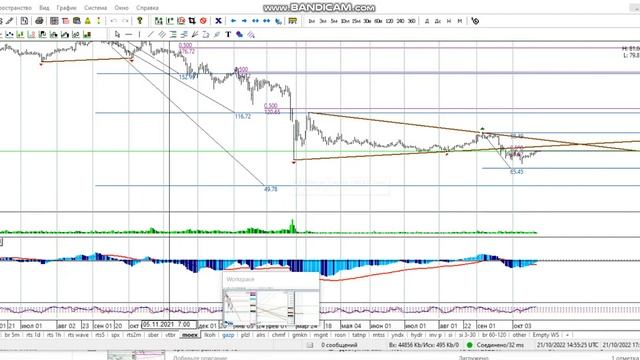The height and width of the screenshot is (360, 640).
Task: Click the 05.11.2021 7:00 date field
Action: coord(169,325)
